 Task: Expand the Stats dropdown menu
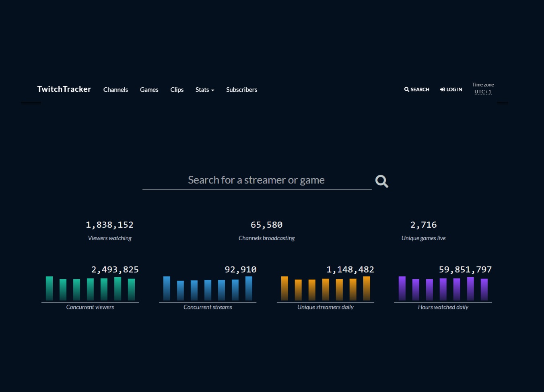[204, 89]
